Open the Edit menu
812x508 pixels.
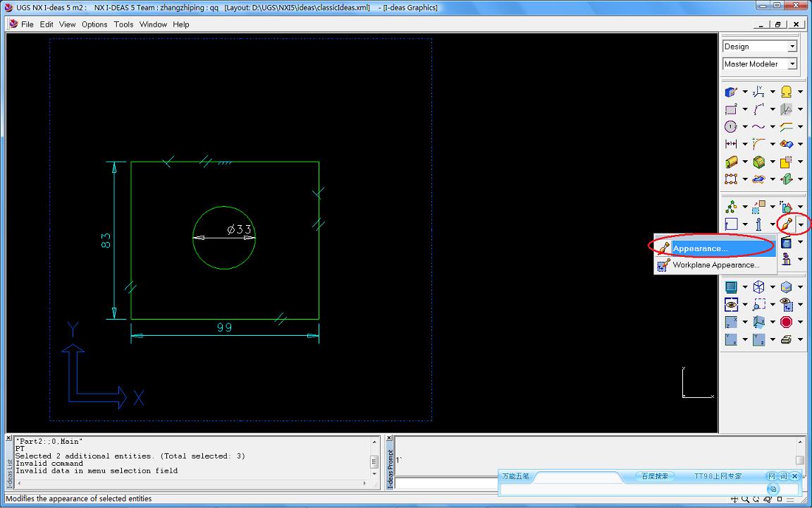(47, 25)
